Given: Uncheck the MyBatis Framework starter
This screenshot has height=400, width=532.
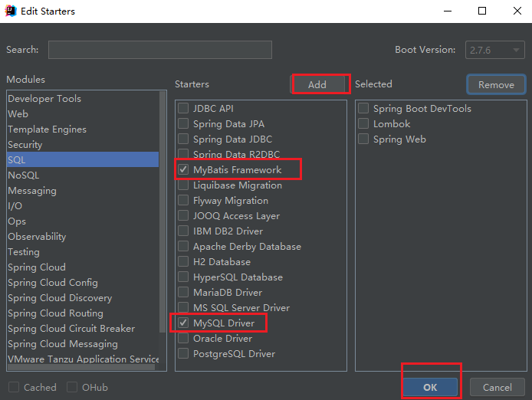Looking at the screenshot, I should point(183,169).
